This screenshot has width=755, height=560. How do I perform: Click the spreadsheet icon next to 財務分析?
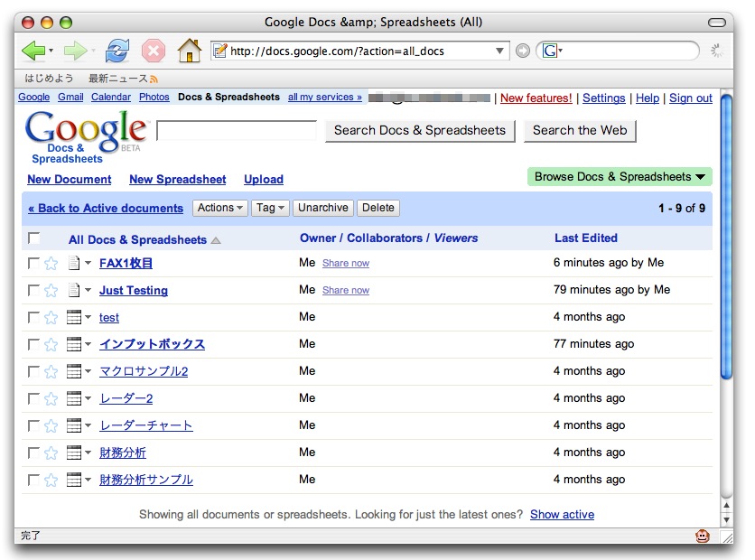coord(74,453)
